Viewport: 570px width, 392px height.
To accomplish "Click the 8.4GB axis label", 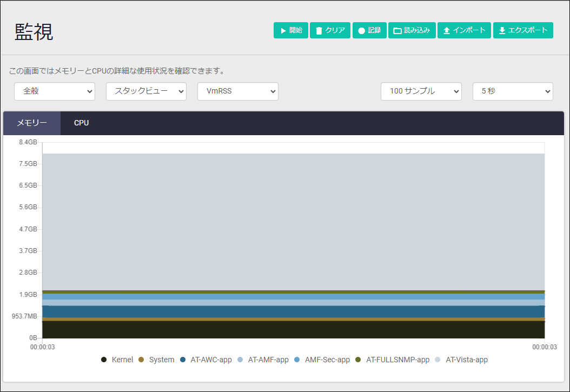I will (x=28, y=142).
